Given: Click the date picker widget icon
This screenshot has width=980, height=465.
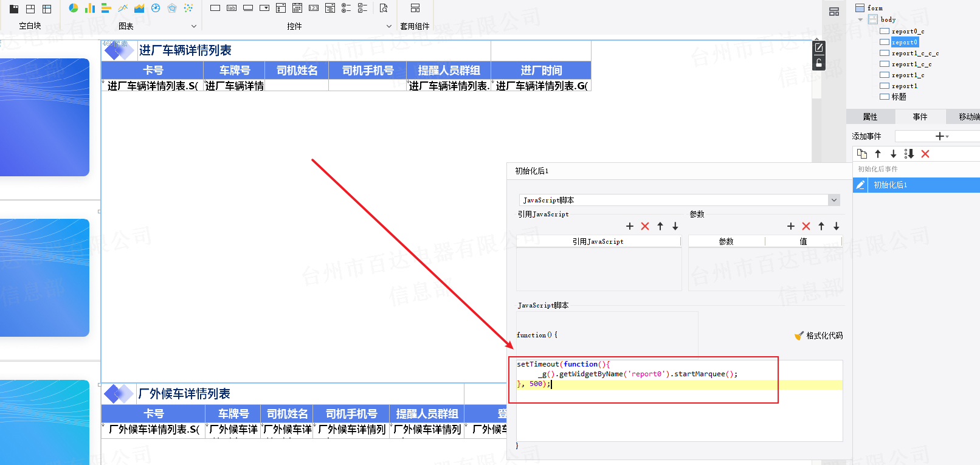Looking at the screenshot, I should point(297,8).
